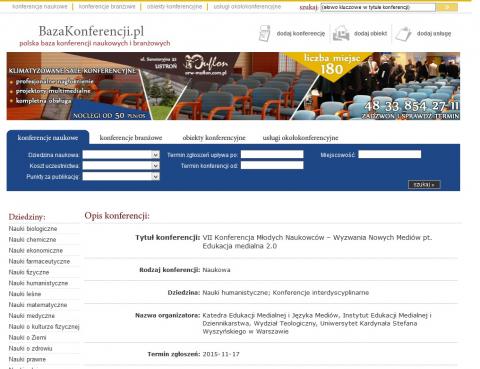Focus the 'Termin zgłoszeń upływa po' field

[x=272, y=154]
